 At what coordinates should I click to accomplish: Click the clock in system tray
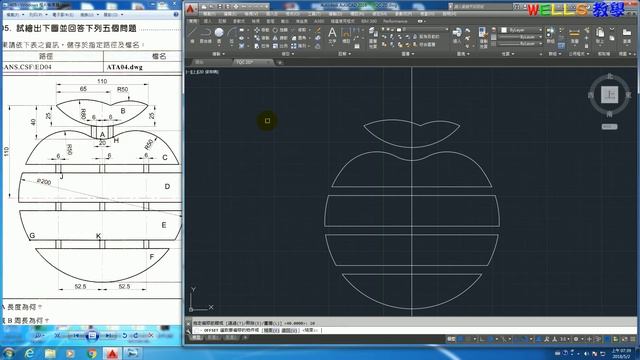[621, 353]
